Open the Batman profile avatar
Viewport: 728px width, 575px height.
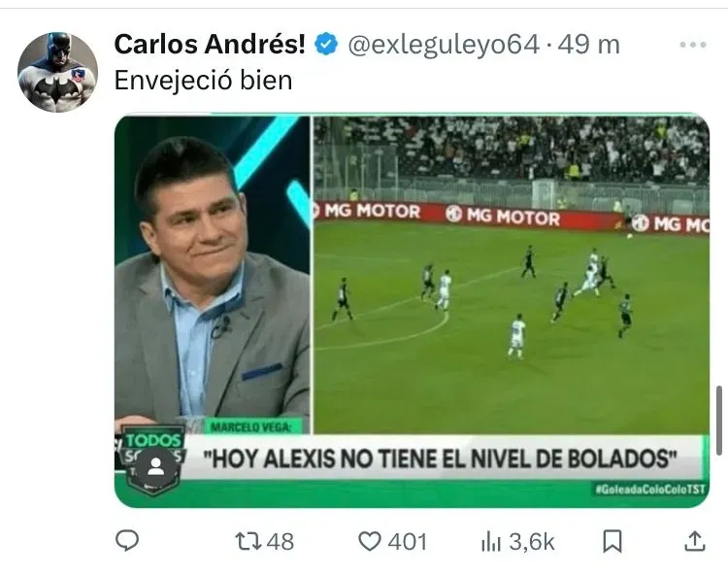(x=57, y=72)
